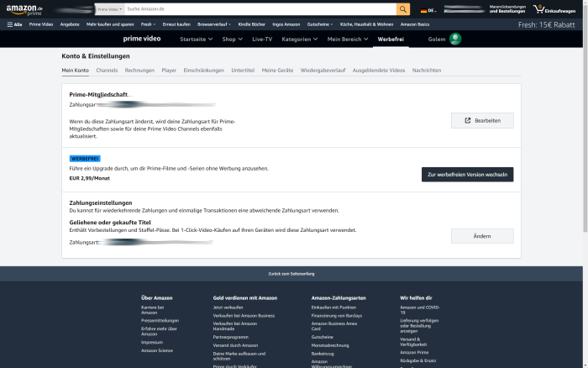Open Kindle Bücher link
588x368 pixels.
252,24
